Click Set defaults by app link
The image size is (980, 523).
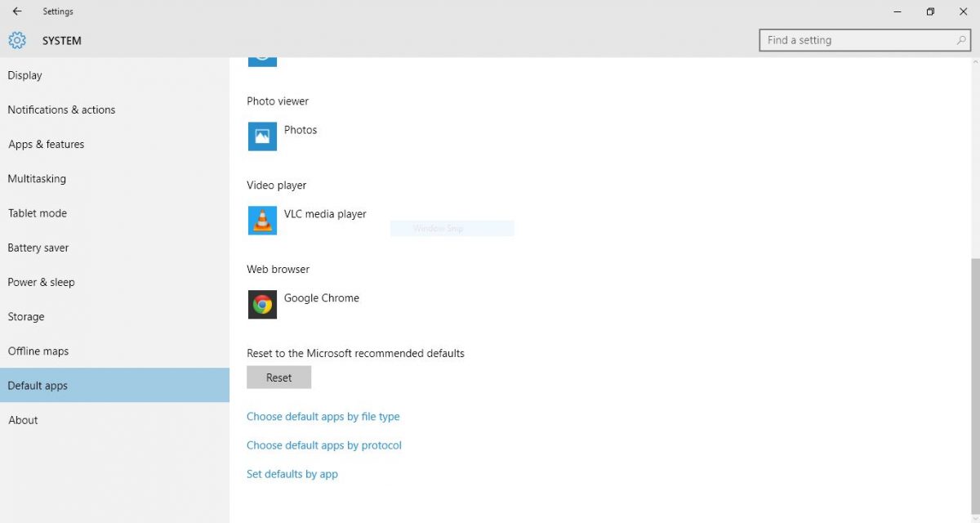[292, 474]
